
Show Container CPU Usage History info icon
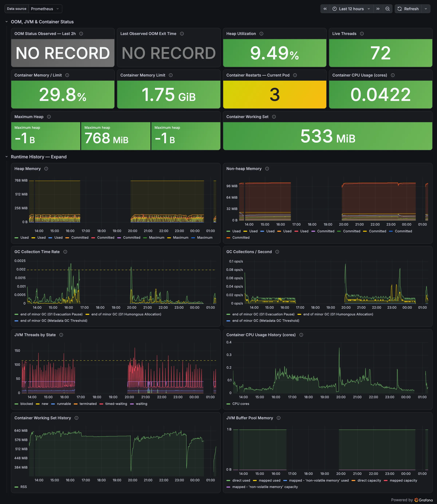pyautogui.click(x=301, y=335)
